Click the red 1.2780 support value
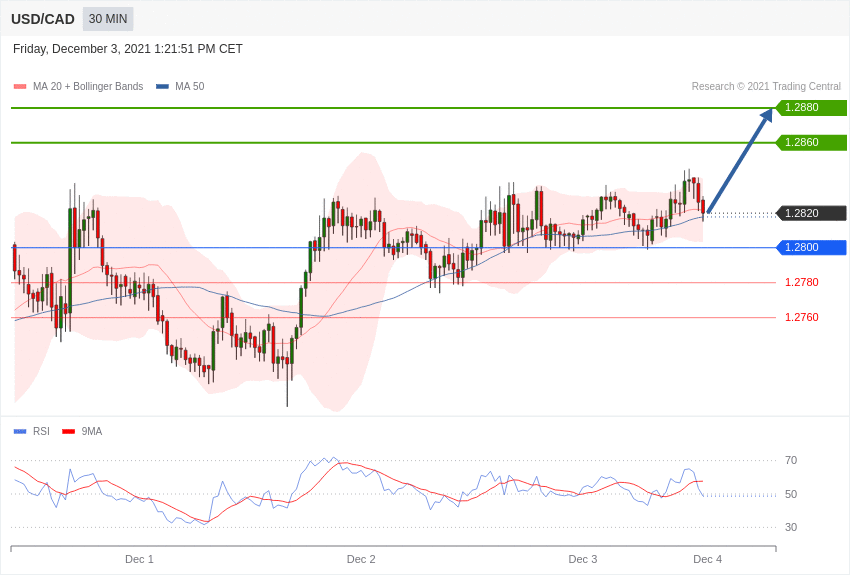 coord(801,282)
